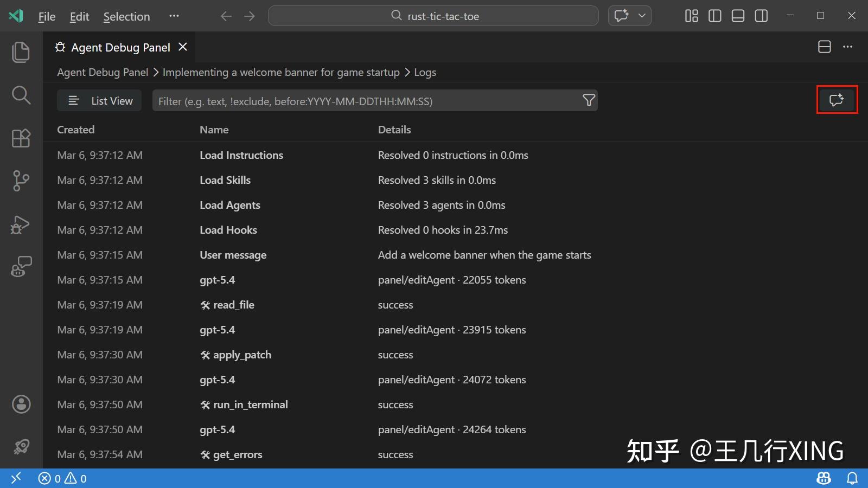The width and height of the screenshot is (868, 488).
Task: Select the Load Agents log row
Action: click(x=456, y=205)
